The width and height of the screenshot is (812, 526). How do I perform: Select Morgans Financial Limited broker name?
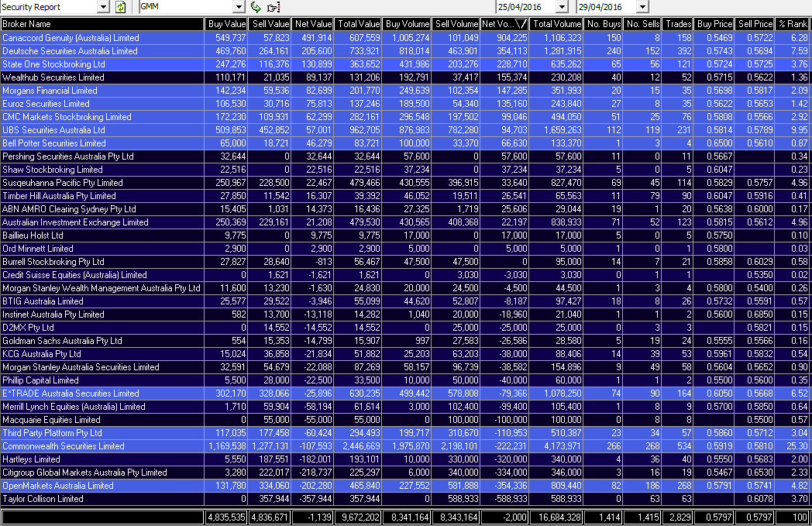(50, 91)
